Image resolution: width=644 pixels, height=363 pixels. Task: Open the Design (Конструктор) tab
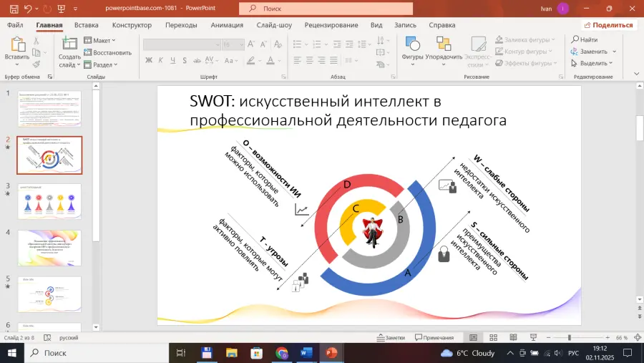point(132,25)
